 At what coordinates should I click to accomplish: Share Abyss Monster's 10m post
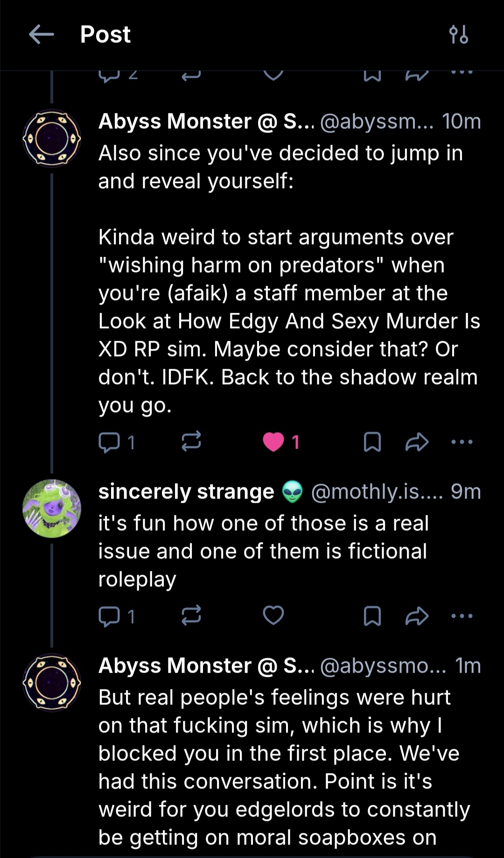pyautogui.click(x=417, y=442)
